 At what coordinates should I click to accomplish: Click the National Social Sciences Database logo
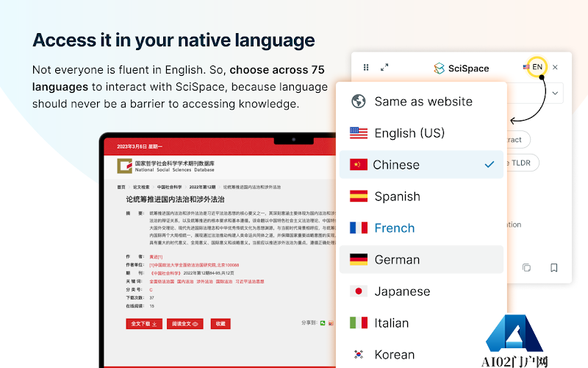coord(166,166)
